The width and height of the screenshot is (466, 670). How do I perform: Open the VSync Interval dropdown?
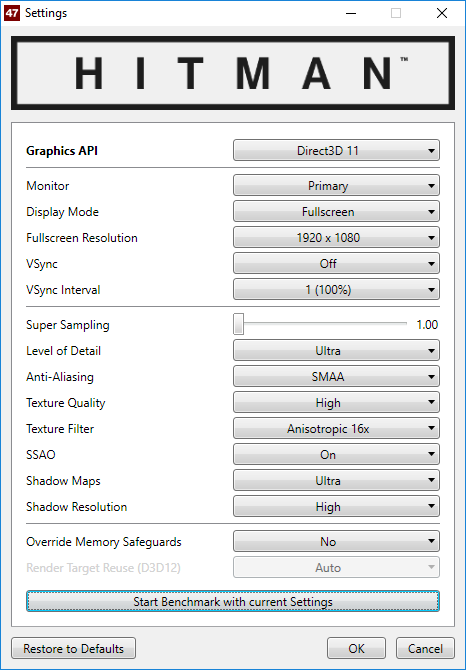pos(336,290)
